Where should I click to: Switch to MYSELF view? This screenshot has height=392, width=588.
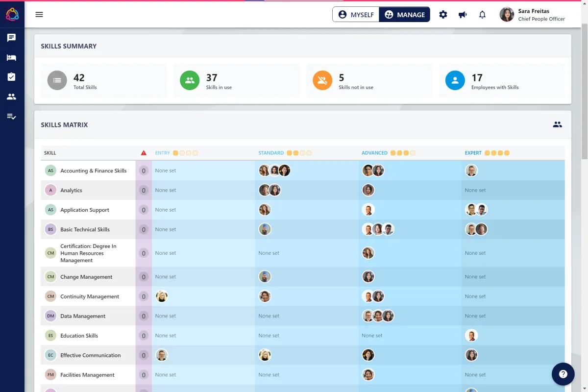pos(356,14)
